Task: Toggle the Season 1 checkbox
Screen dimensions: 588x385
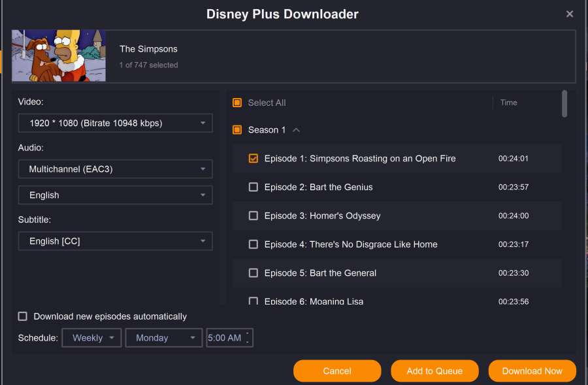Action: click(237, 130)
